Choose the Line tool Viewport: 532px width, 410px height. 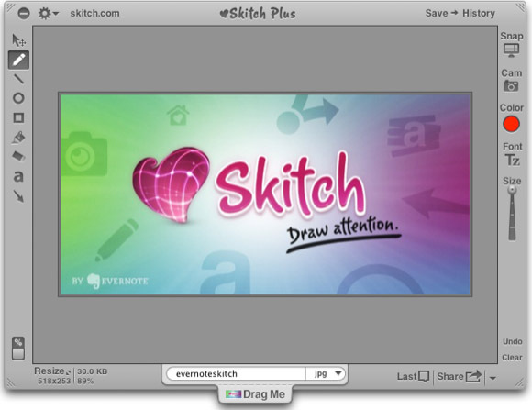(18, 79)
